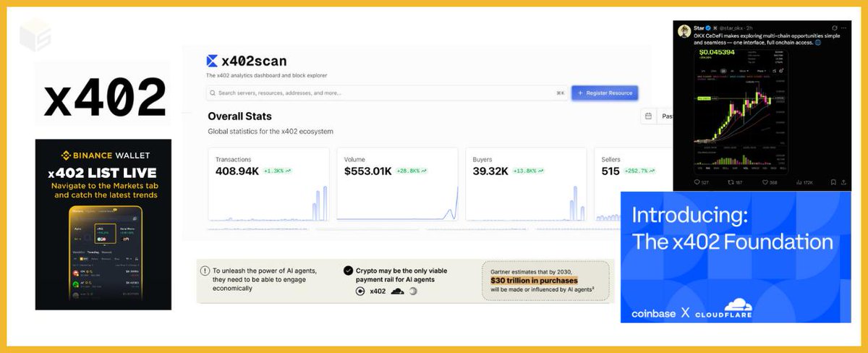The height and width of the screenshot is (353, 868).
Task: Click the 408.94K transactions value
Action: coord(238,171)
